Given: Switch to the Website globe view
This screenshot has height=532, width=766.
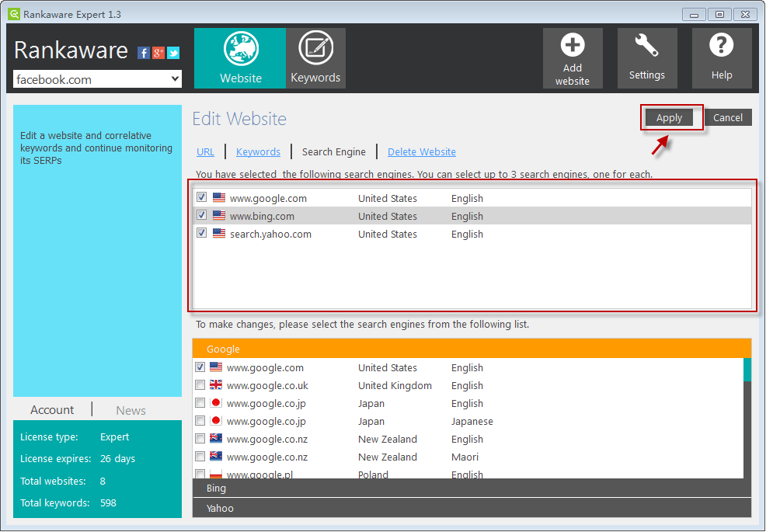Looking at the screenshot, I should point(240,58).
